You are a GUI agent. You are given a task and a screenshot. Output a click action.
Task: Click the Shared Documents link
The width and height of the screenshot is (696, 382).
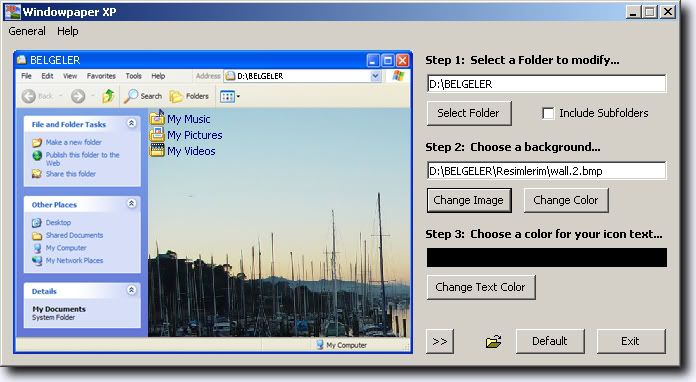74,235
